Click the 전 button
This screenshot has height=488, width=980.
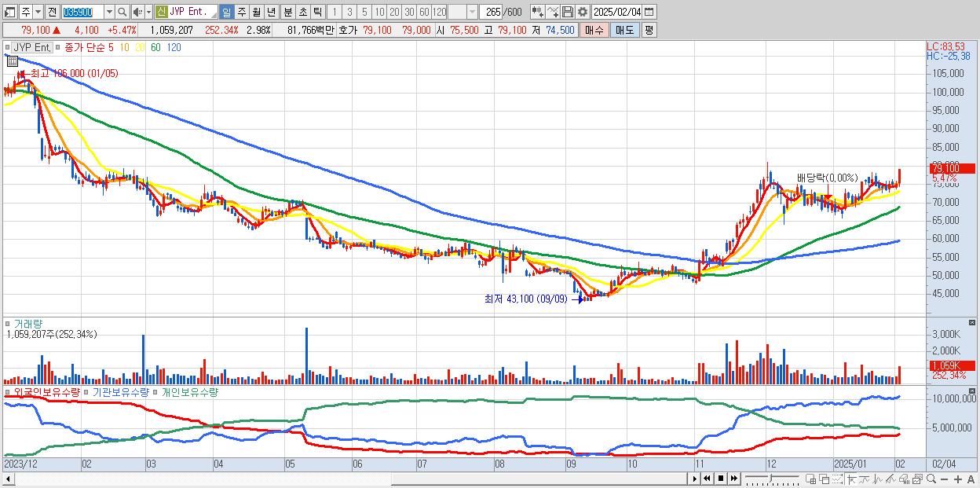tap(52, 12)
